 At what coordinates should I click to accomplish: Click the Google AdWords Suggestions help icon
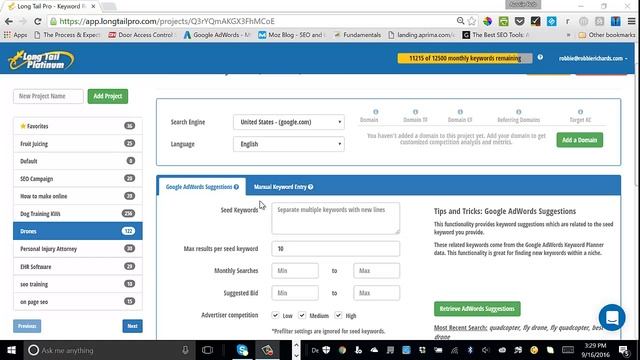click(x=236, y=187)
